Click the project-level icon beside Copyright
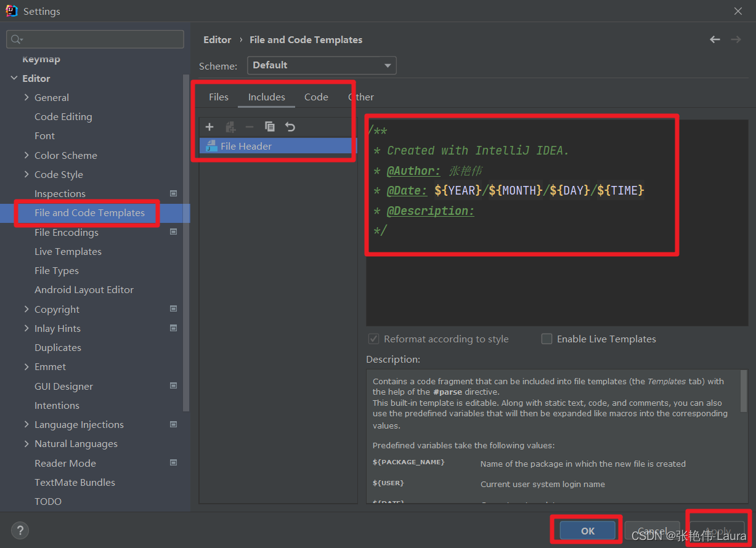 [x=173, y=309]
